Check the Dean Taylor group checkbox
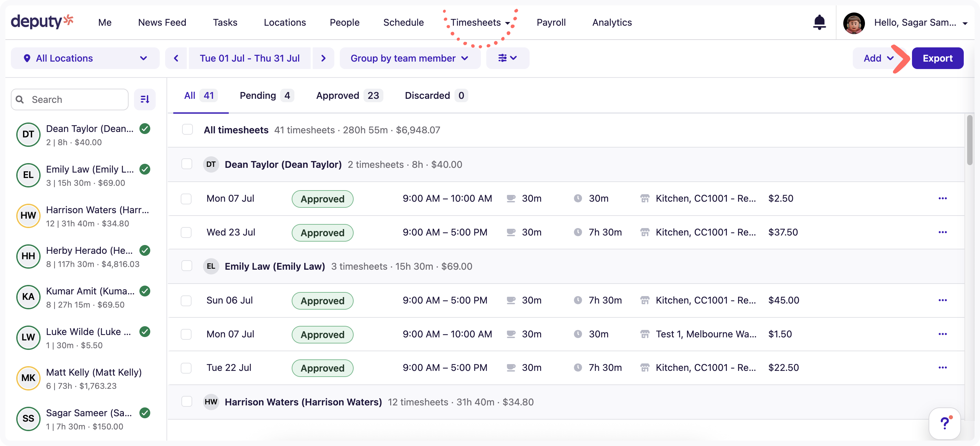980x446 pixels. pyautogui.click(x=187, y=164)
